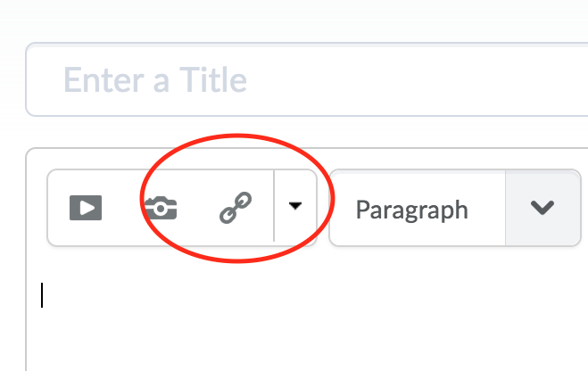Open the small black arrow beside link icon
Screen dimensions: 588x371
point(295,207)
